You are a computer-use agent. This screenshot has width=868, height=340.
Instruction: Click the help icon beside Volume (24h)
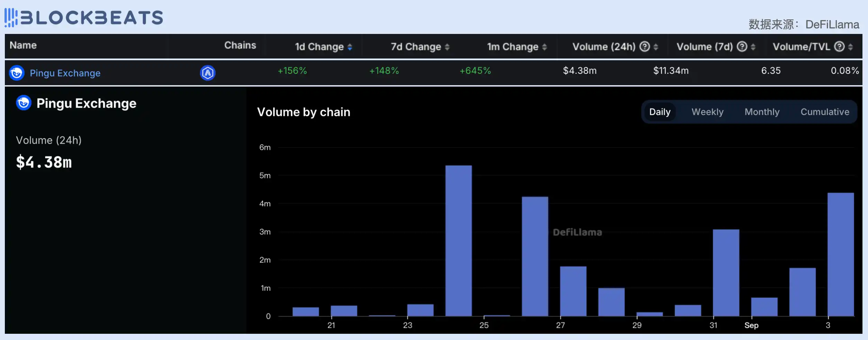tap(644, 46)
